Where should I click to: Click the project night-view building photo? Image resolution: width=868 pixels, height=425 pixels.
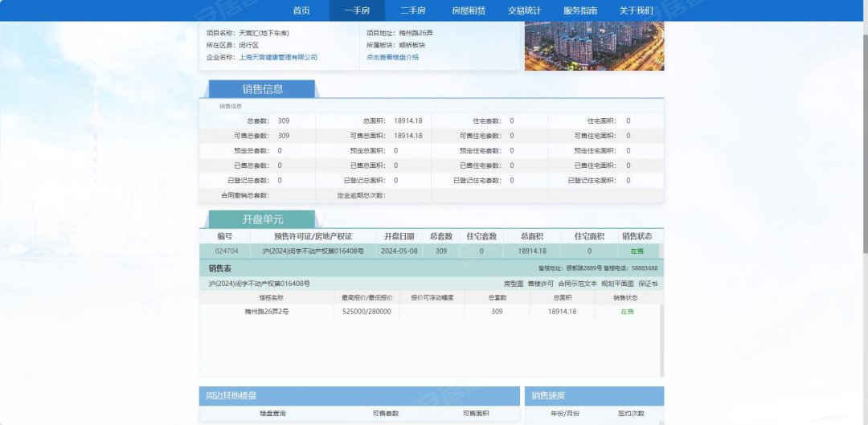594,46
